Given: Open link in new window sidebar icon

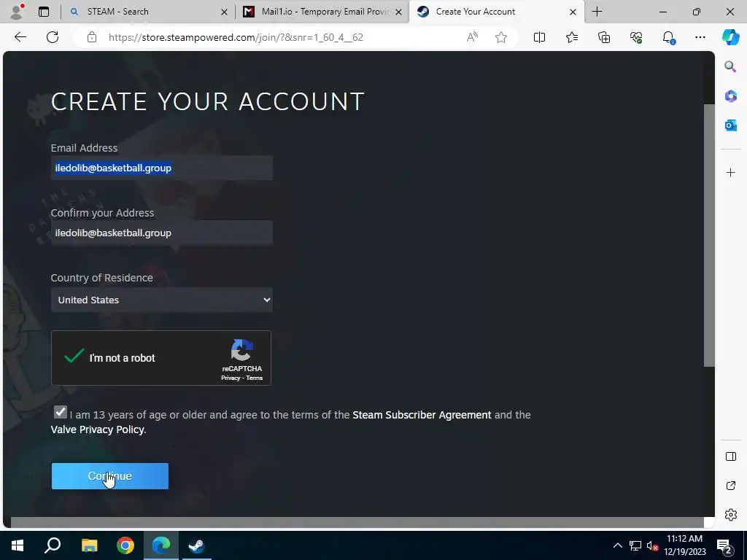Looking at the screenshot, I should (x=731, y=486).
